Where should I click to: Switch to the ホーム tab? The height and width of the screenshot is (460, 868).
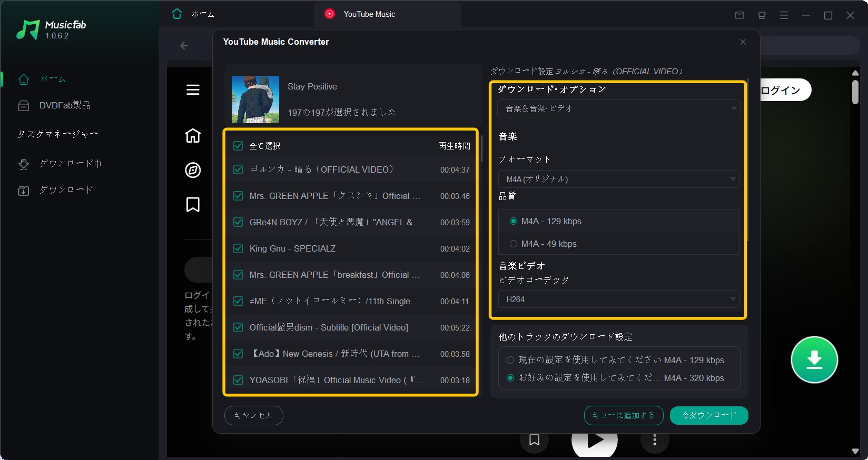193,14
